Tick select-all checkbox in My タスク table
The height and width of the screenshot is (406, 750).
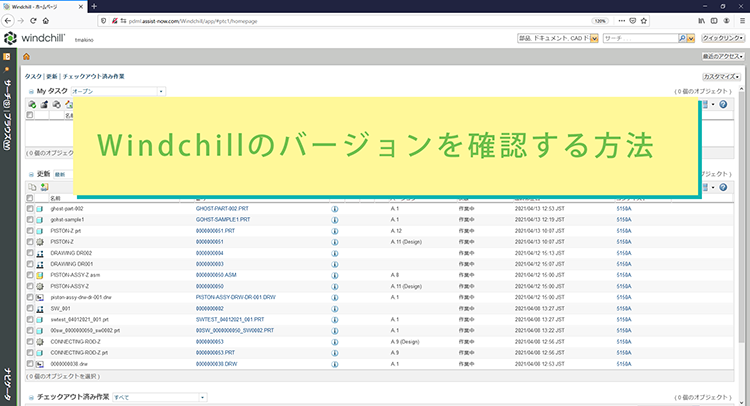30,115
